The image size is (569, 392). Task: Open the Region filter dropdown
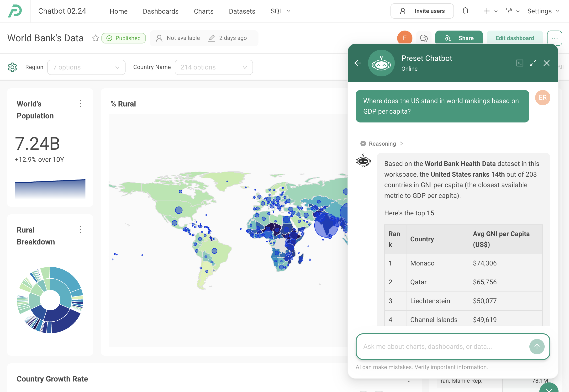pyautogui.click(x=86, y=67)
